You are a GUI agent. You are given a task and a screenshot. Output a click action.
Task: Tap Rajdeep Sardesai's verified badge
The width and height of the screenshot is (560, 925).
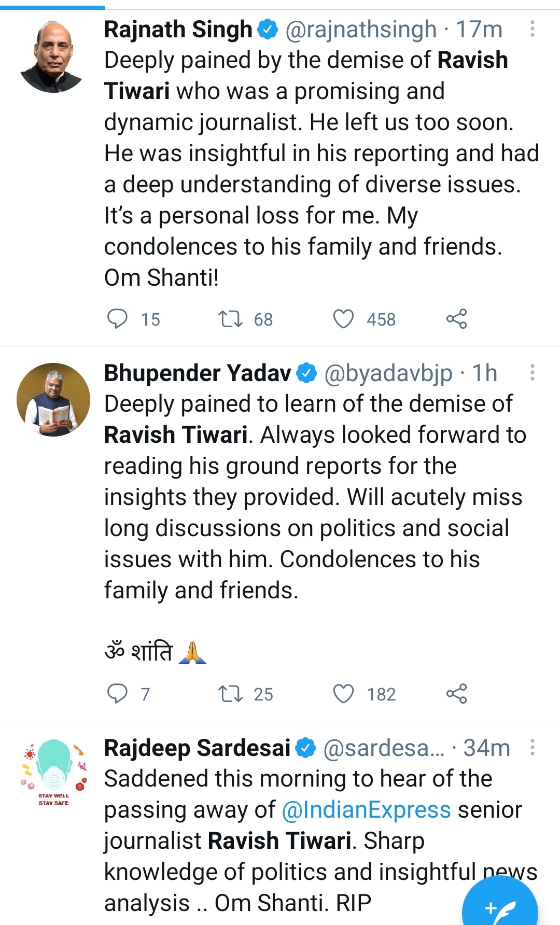[306, 748]
